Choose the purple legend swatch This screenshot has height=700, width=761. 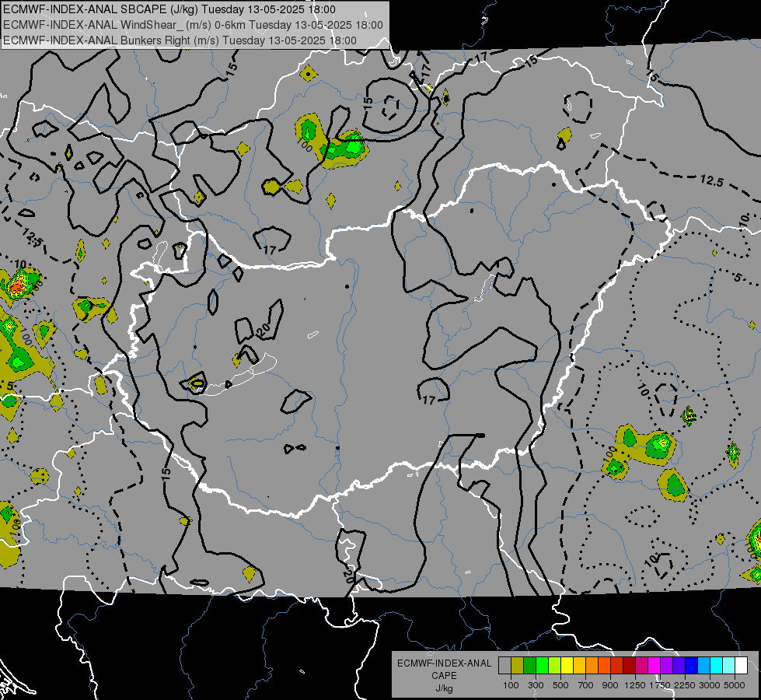(x=667, y=665)
